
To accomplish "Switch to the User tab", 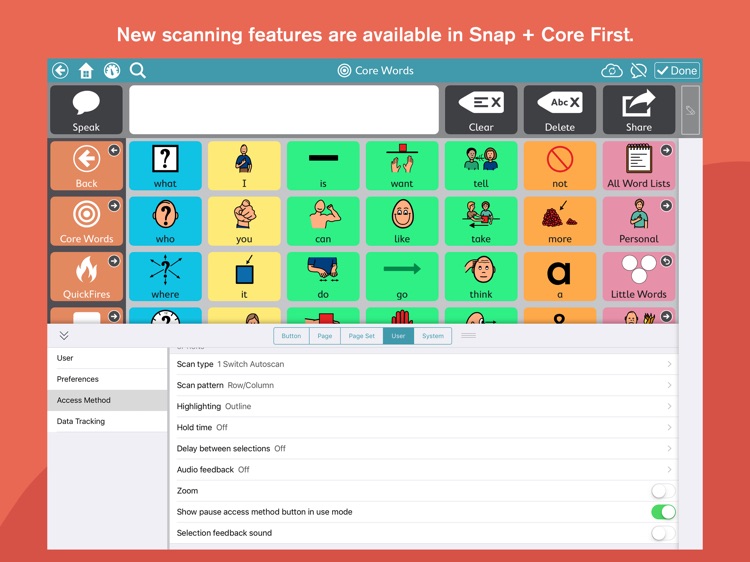I will coord(398,336).
